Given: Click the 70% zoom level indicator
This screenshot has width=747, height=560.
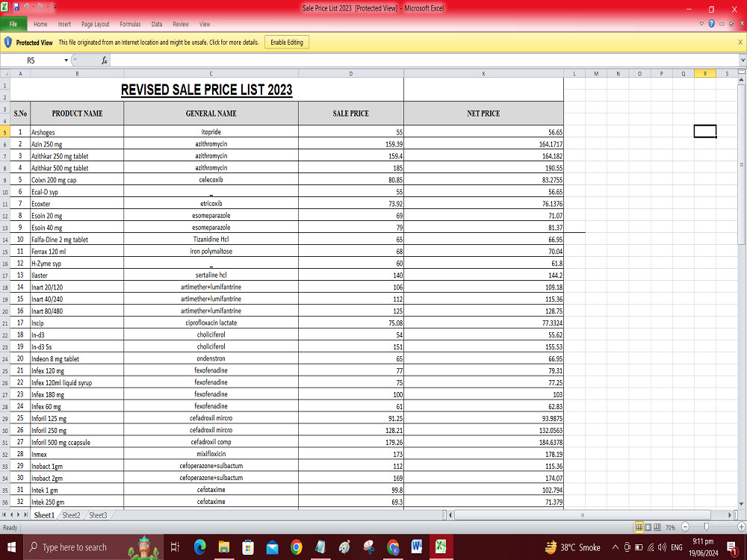Looking at the screenshot, I should coord(670,527).
